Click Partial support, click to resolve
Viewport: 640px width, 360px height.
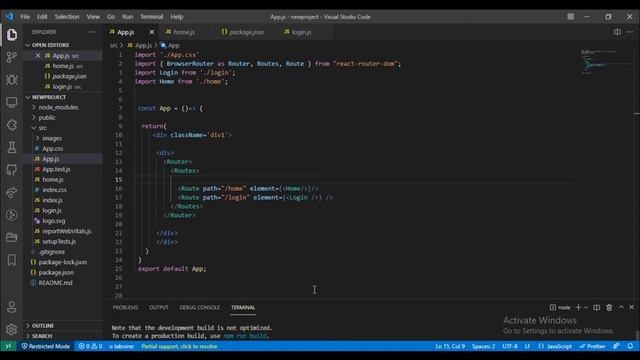(x=179, y=346)
